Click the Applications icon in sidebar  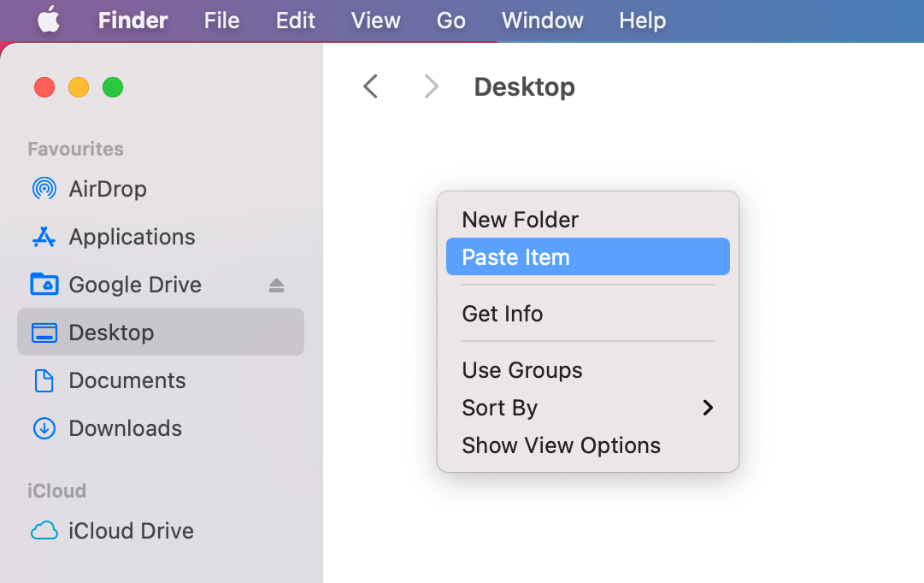point(44,237)
